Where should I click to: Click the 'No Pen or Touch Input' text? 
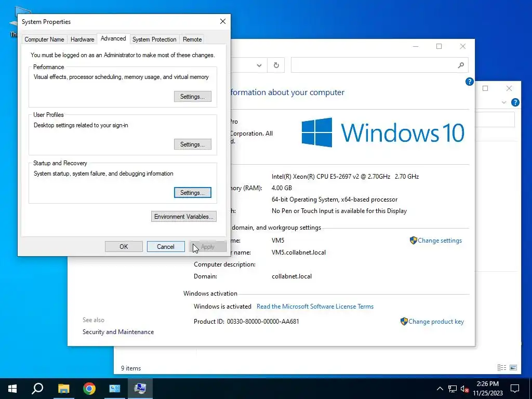pos(339,211)
